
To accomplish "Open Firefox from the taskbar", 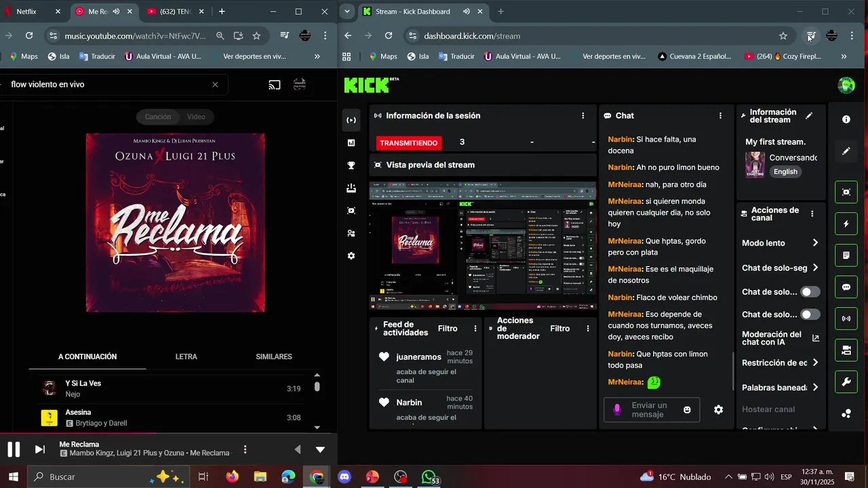I will [x=233, y=477].
